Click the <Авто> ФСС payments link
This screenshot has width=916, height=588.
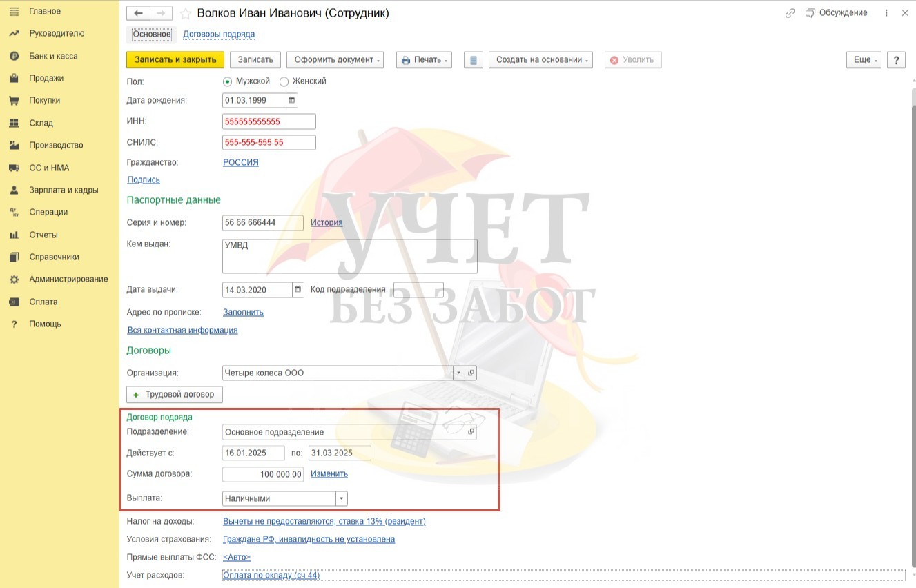237,557
